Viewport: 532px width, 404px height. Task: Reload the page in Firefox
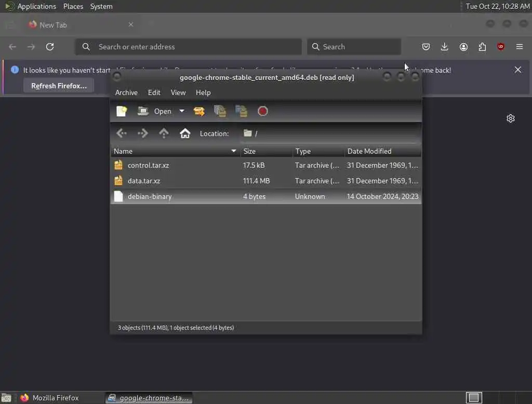(x=50, y=47)
